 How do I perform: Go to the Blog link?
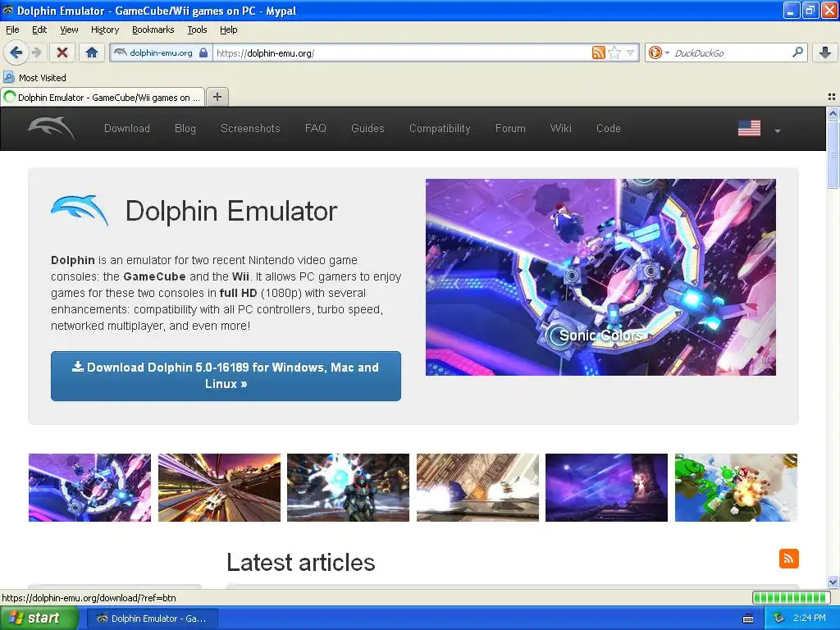185,128
